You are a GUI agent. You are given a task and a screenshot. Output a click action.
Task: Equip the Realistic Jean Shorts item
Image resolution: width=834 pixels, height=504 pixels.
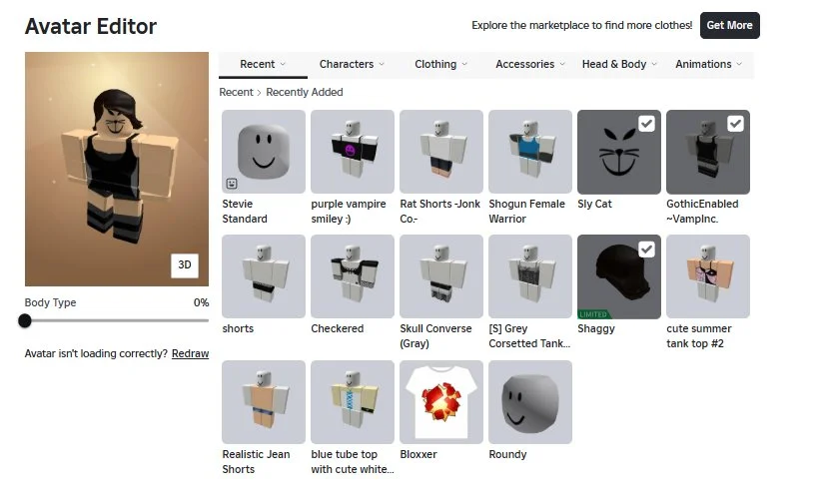coord(264,402)
